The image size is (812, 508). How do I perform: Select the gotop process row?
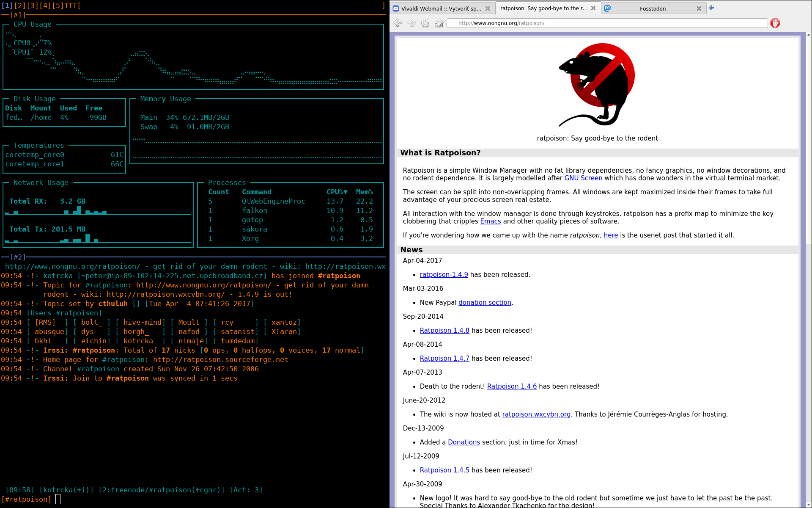tap(291, 220)
